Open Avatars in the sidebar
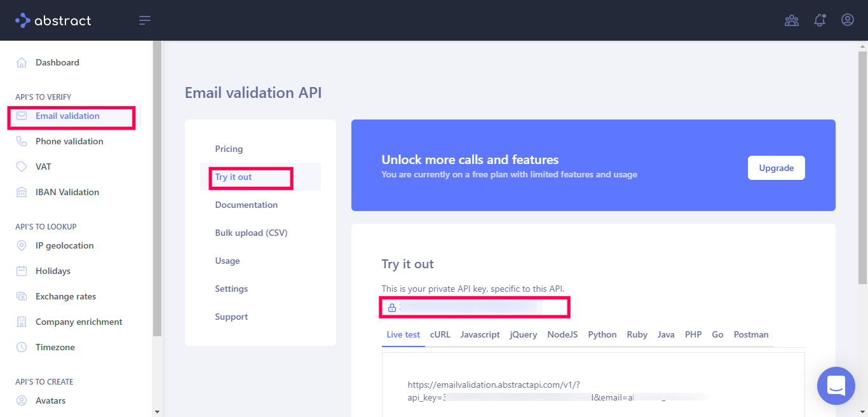The image size is (868, 417). (51, 400)
